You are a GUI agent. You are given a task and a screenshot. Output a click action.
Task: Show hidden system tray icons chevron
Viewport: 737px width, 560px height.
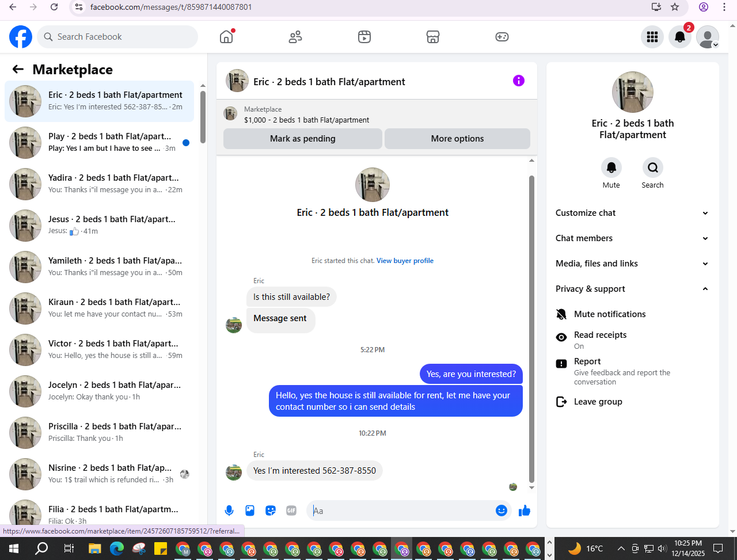coord(621,548)
